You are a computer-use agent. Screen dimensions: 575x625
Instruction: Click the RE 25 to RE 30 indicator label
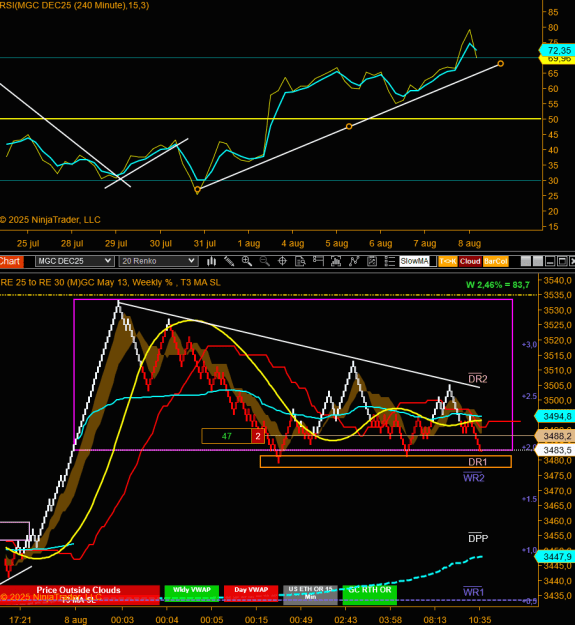click(x=110, y=282)
